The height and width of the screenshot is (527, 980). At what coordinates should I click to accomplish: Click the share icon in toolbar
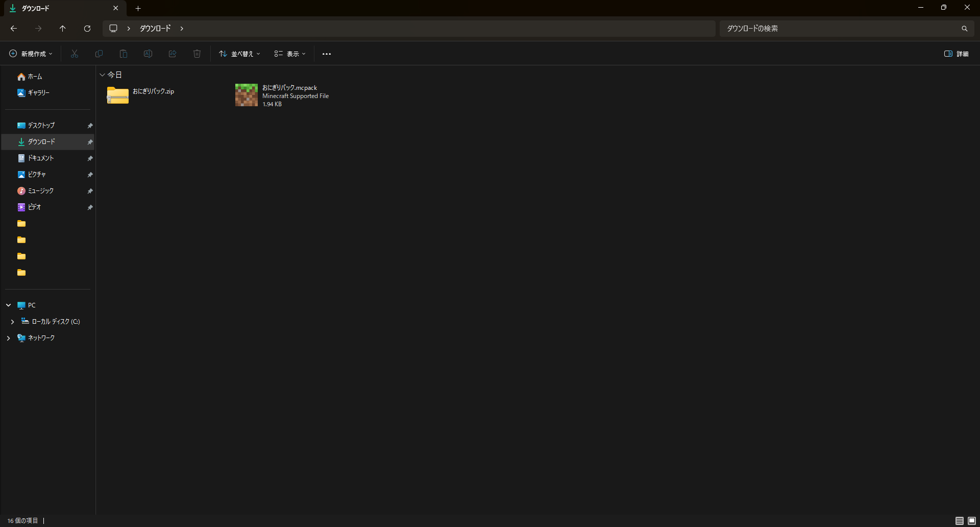click(x=173, y=54)
